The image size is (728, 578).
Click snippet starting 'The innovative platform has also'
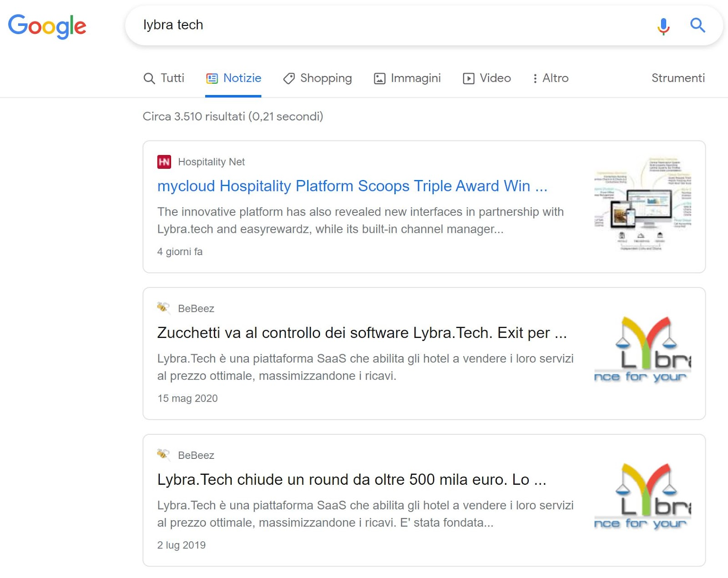[360, 221]
